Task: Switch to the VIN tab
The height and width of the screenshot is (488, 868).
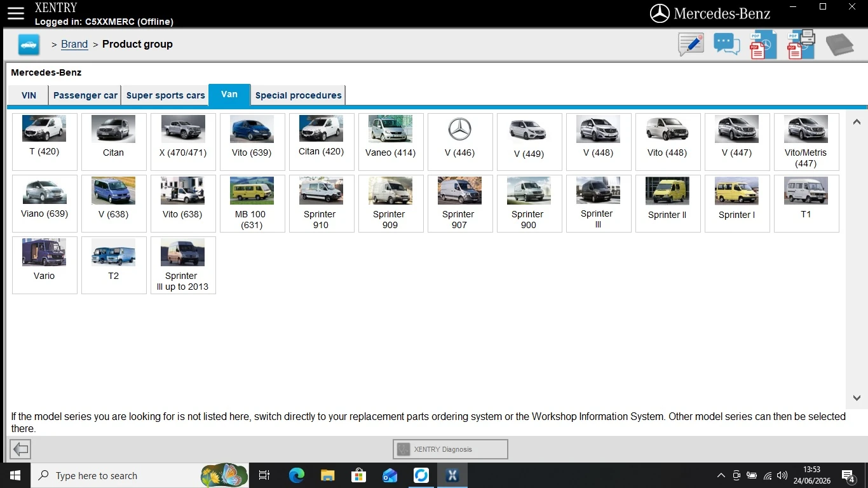Action: 29,95
